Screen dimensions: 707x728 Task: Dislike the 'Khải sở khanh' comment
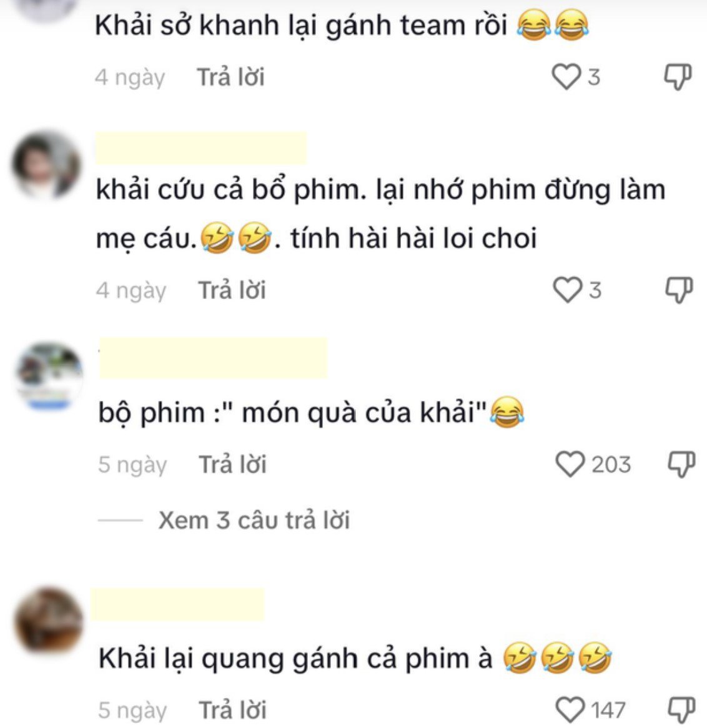point(677,77)
